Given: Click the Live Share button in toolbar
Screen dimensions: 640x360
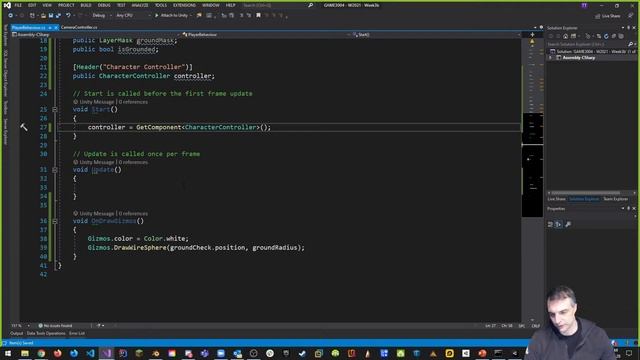Looking at the screenshot, I should pyautogui.click(x=608, y=16).
